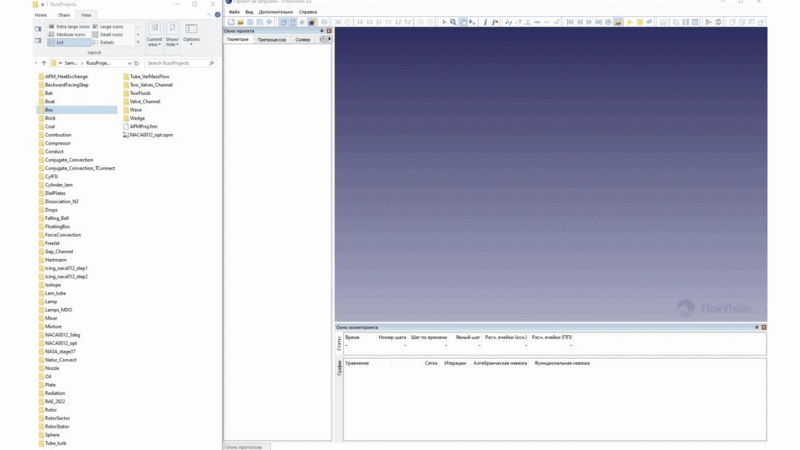Pin the Окно проекта panel
Image resolution: width=800 pixels, height=450 pixels.
(x=321, y=31)
